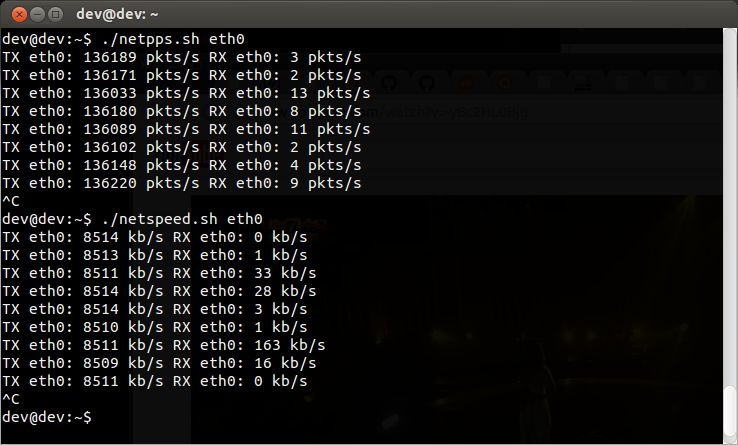
Task: Maximize the terminal window
Action: 56,15
